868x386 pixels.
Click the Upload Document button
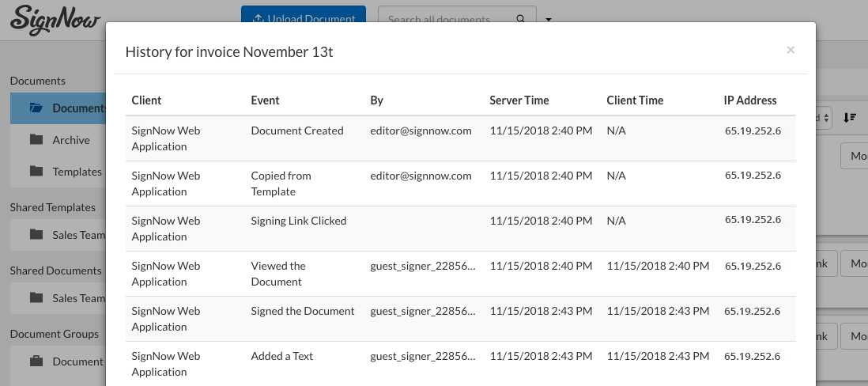(303, 19)
